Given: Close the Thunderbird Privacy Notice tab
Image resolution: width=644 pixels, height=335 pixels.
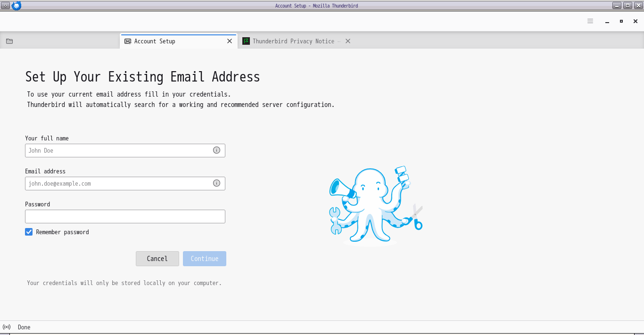Looking at the screenshot, I should point(348,41).
